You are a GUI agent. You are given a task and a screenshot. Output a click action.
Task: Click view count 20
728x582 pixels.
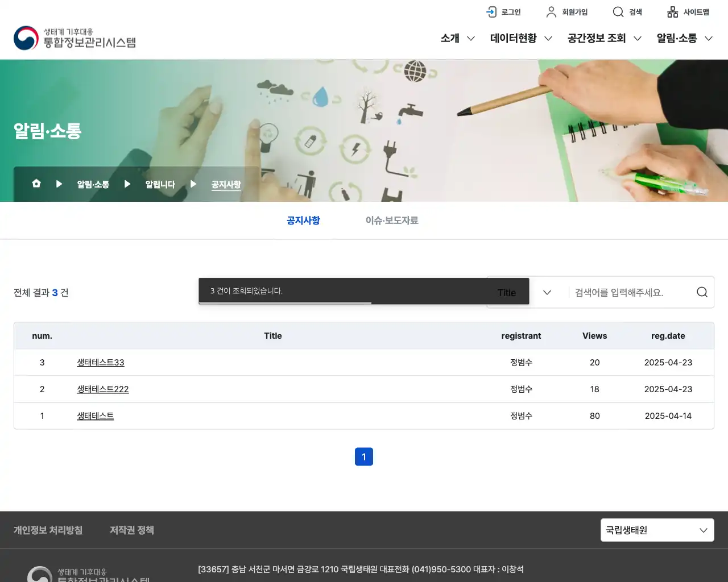(x=595, y=363)
